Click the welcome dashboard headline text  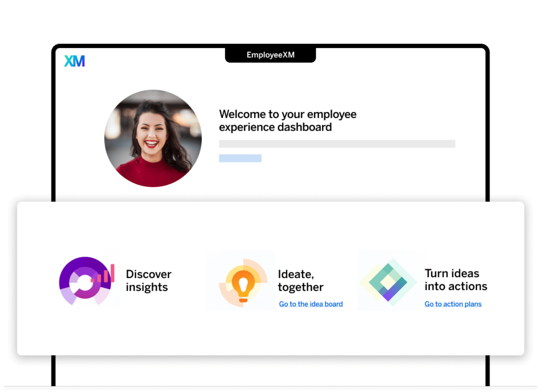[x=288, y=121]
